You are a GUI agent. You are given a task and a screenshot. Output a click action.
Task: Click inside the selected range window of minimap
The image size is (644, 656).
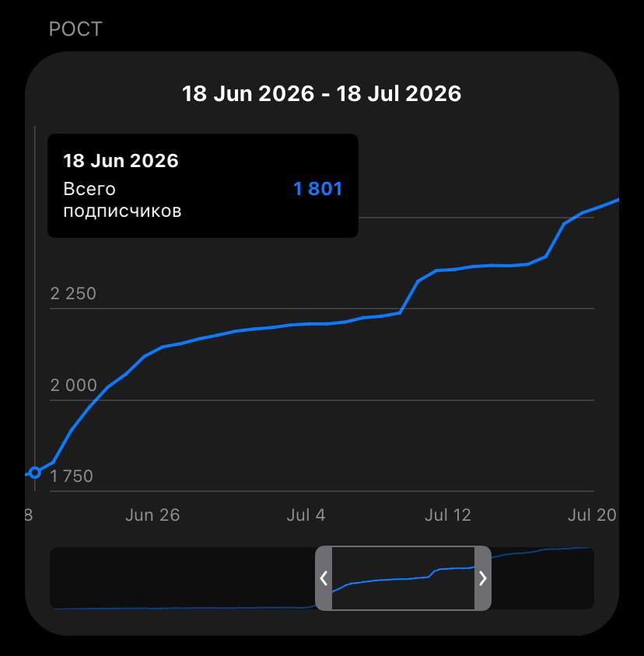[x=403, y=578]
